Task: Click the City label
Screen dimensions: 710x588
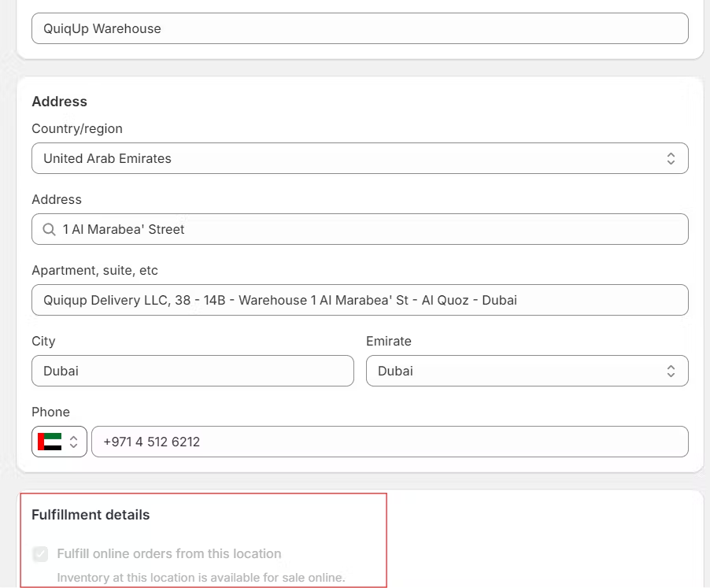Action: click(43, 342)
